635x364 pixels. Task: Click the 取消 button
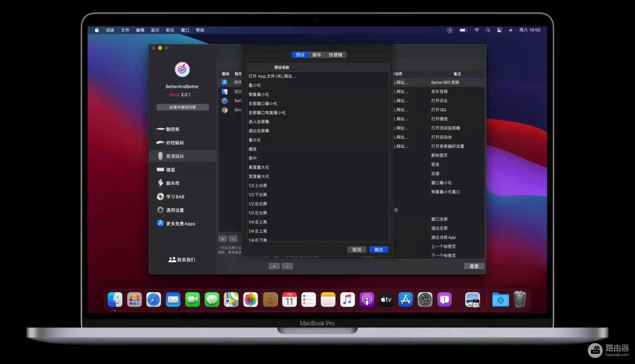[357, 249]
